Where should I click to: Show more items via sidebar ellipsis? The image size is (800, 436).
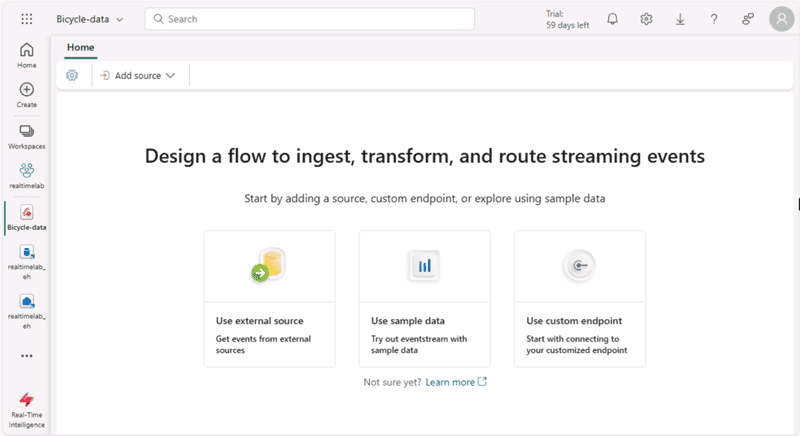27,355
